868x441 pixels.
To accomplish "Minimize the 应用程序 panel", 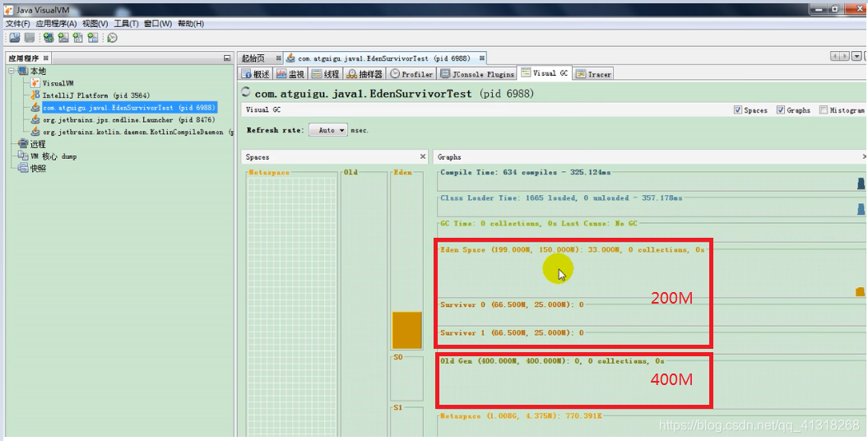I will (227, 58).
